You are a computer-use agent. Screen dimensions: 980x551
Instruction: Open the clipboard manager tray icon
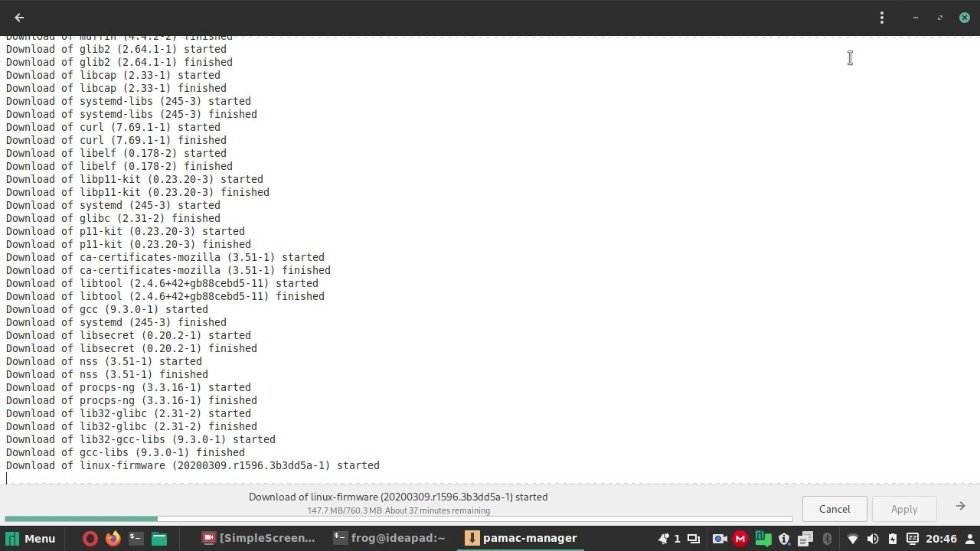click(805, 539)
